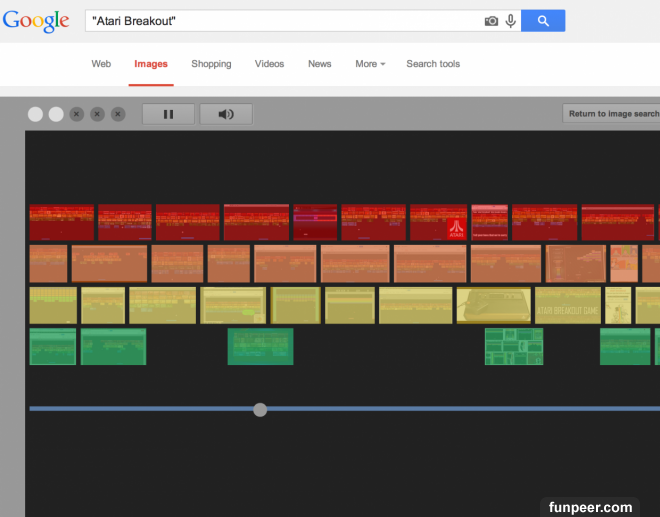Image resolution: width=660 pixels, height=517 pixels.
Task: Click the red Atari logo brick
Action: 456,229
